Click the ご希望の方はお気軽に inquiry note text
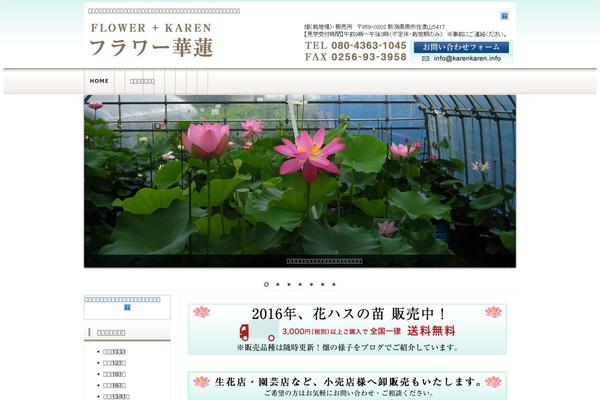 point(348,393)
